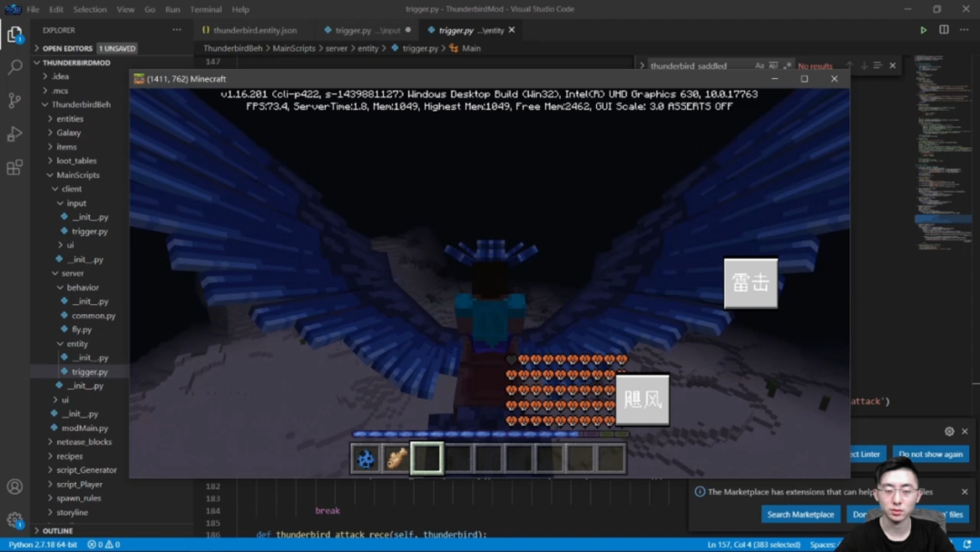Open modMain.py in the explorer
This screenshot has height=552, width=980.
point(84,429)
